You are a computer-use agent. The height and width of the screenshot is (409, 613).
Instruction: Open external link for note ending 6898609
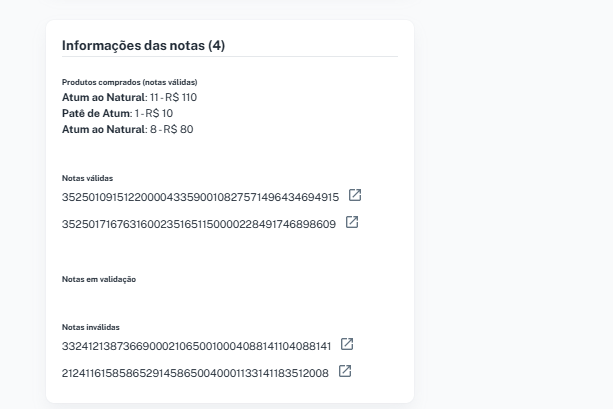pos(352,222)
